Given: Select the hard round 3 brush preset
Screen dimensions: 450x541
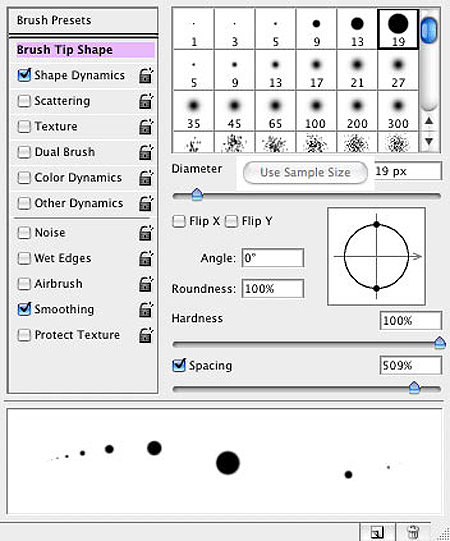Looking at the screenshot, I should click(x=235, y=29).
